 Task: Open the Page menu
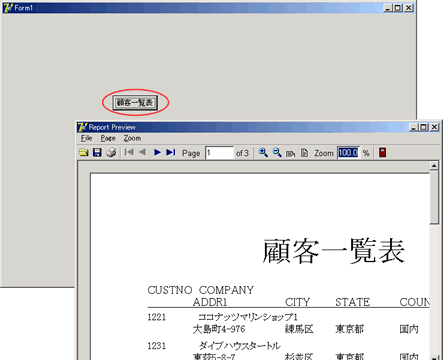(108, 138)
